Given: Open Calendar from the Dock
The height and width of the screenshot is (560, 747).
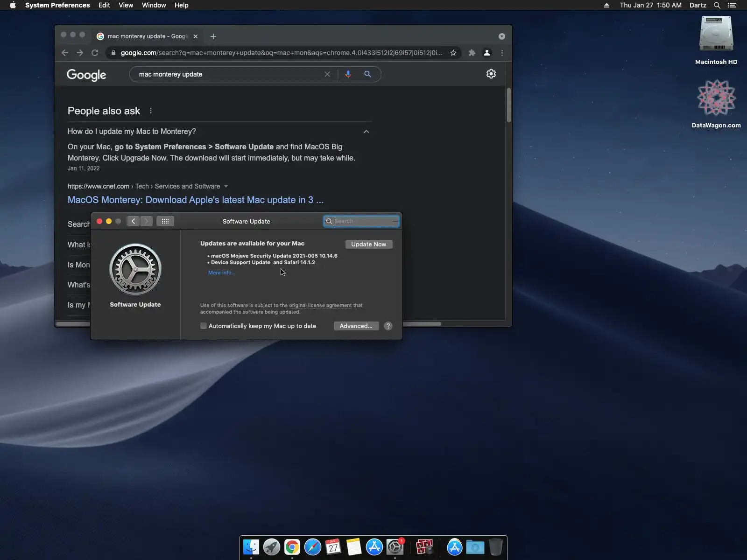Looking at the screenshot, I should [333, 547].
